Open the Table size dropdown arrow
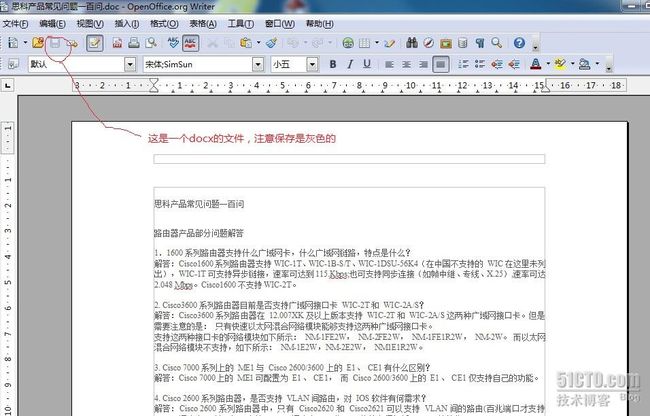Viewport: 650px width, 416px height. (377, 43)
